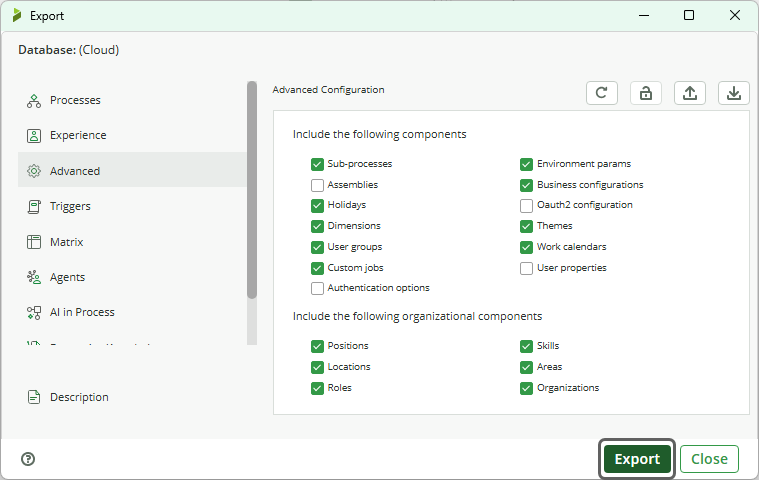
Task: Uncheck the Sub-processes checkbox
Action: coord(317,164)
